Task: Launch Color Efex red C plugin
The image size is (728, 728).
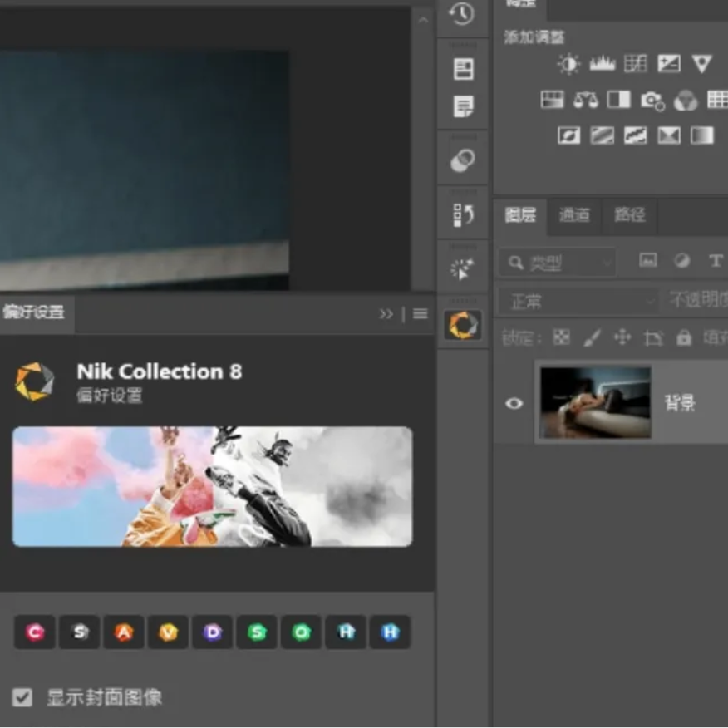Action: (x=35, y=632)
